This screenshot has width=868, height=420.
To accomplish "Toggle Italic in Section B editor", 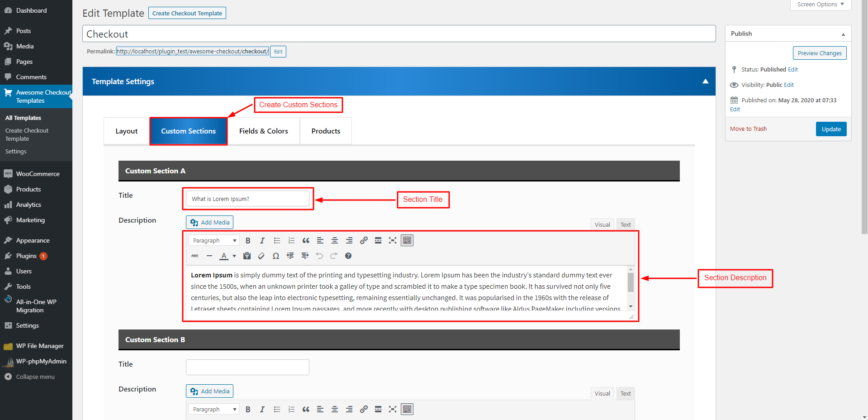I will 262,409.
